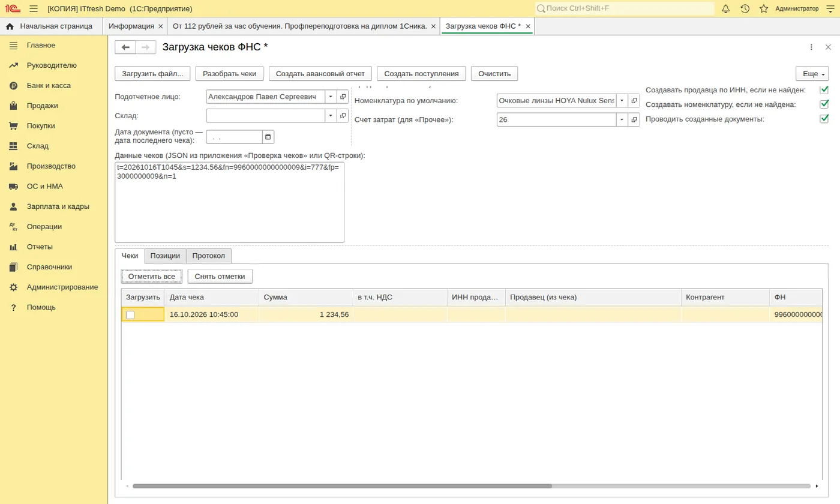The height and width of the screenshot is (504, 840).
Task: Click scroll right arrow of the receipts table
Action: click(817, 486)
